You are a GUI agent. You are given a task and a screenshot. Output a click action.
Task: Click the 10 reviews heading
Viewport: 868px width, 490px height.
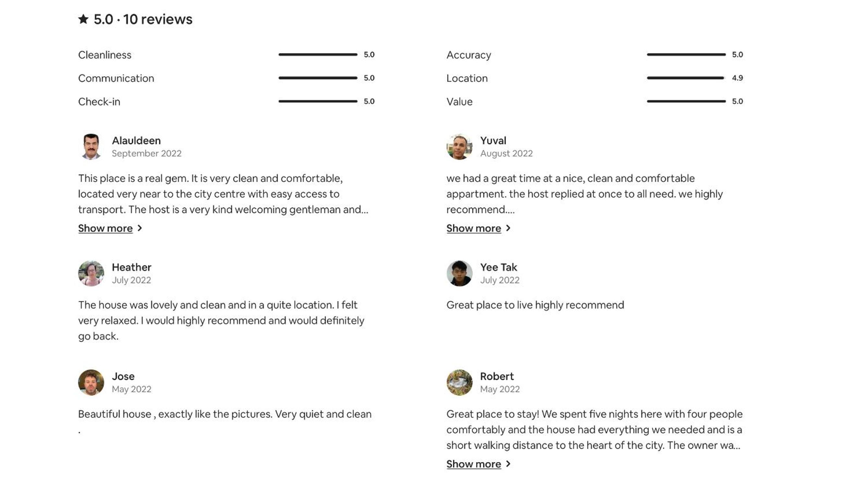[x=158, y=19]
